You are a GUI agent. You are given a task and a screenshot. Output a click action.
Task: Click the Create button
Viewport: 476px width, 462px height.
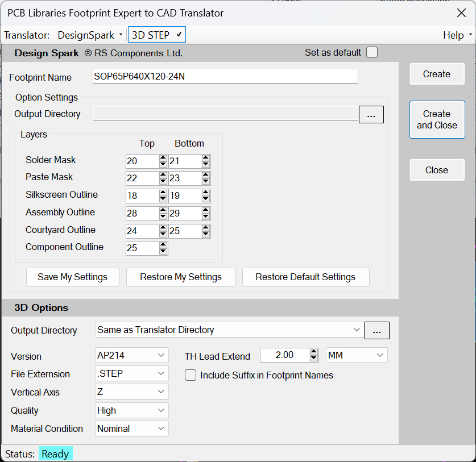[x=437, y=74]
